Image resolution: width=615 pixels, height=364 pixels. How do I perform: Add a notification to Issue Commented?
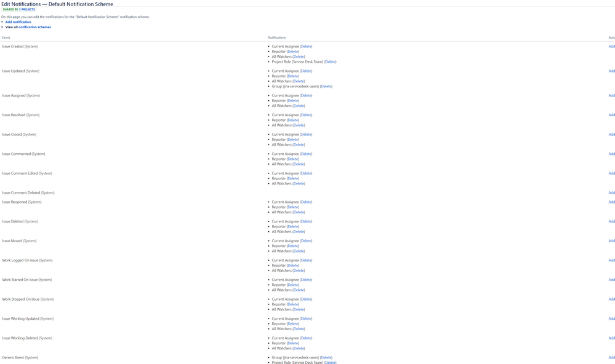pyautogui.click(x=611, y=154)
